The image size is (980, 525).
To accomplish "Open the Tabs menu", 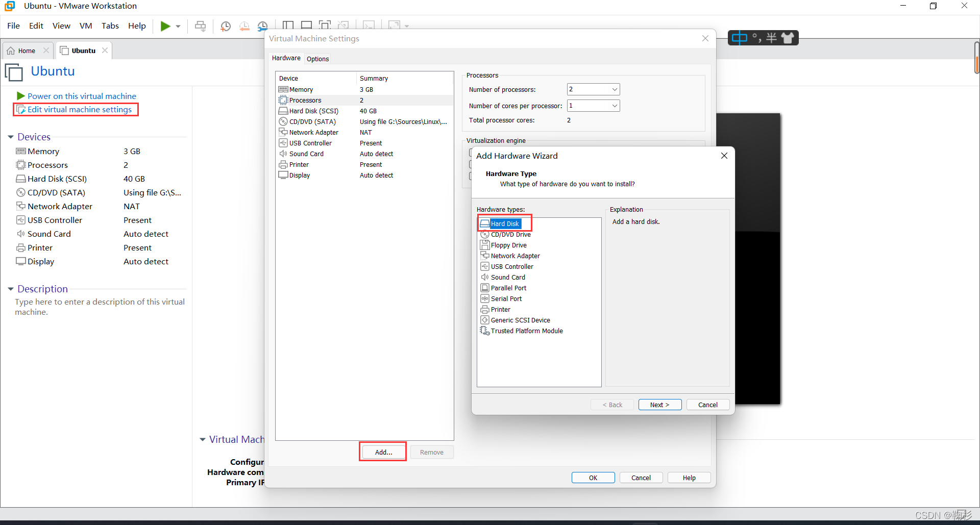I will tap(110, 26).
